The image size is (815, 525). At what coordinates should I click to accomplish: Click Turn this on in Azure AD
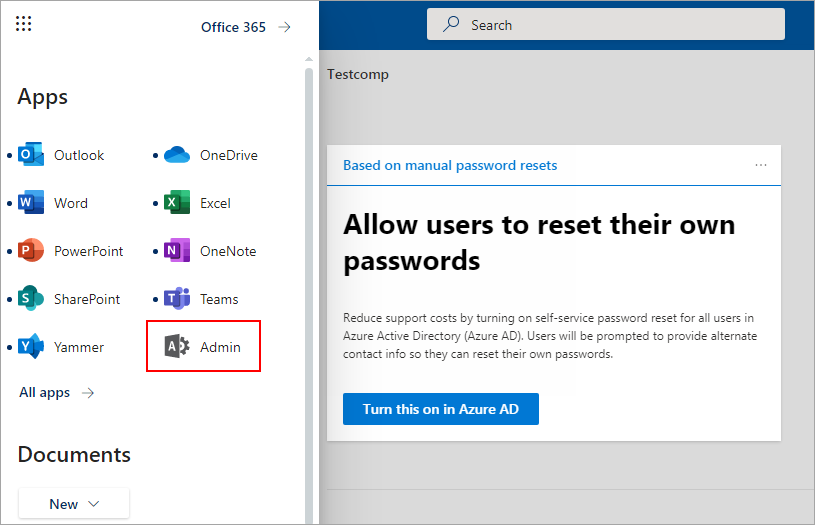(440, 409)
